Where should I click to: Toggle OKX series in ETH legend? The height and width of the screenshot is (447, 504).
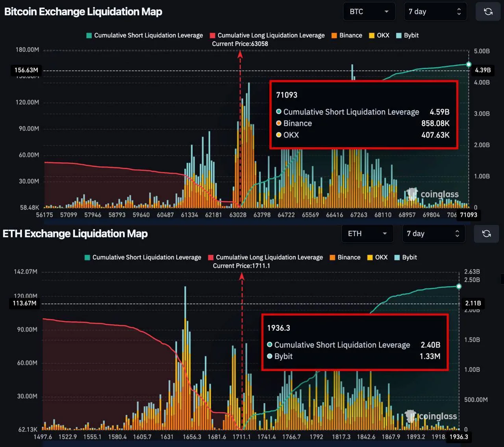tap(378, 257)
